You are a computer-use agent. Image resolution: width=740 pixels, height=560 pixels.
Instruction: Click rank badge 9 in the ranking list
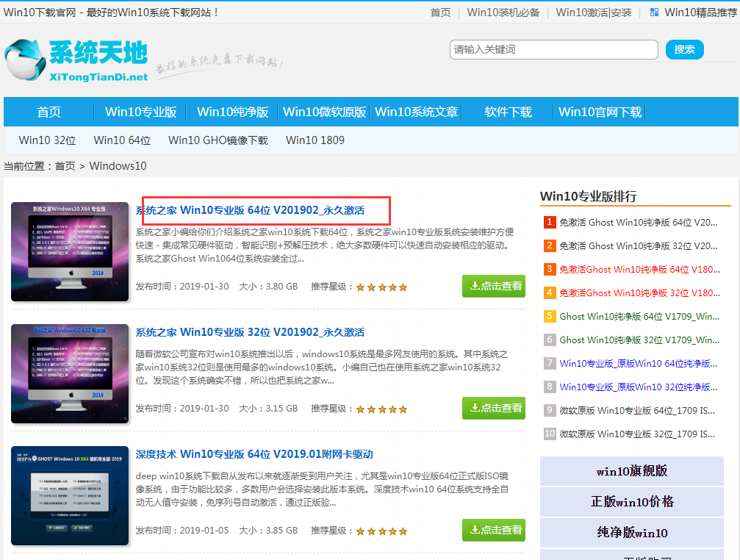550,410
